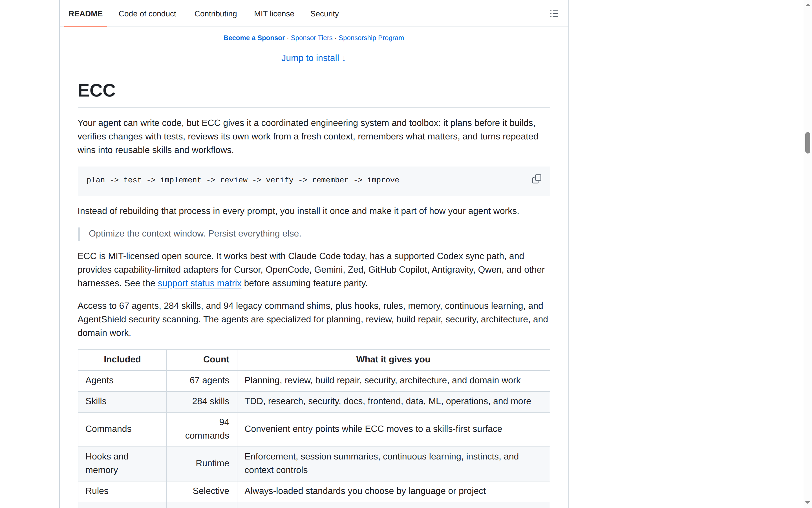Open the Sponsor Tiers link
812x508 pixels.
(311, 38)
